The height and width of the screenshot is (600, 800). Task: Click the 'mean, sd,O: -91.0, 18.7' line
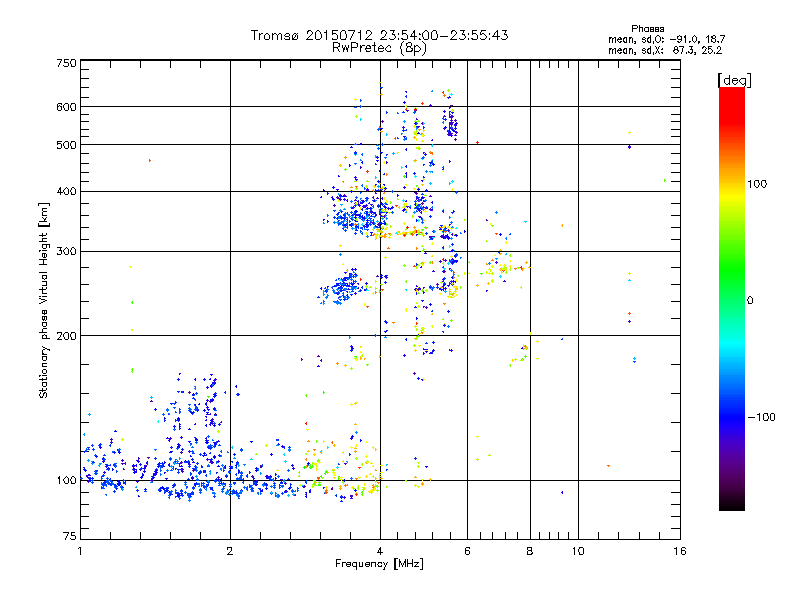[666, 39]
